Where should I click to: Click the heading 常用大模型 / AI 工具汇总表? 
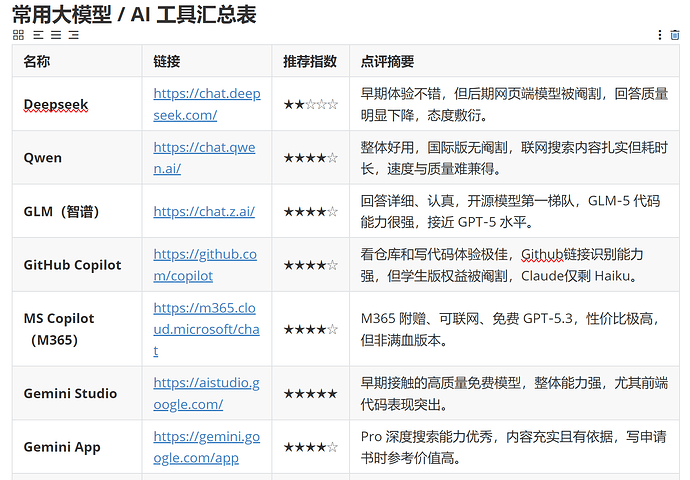pyautogui.click(x=134, y=15)
